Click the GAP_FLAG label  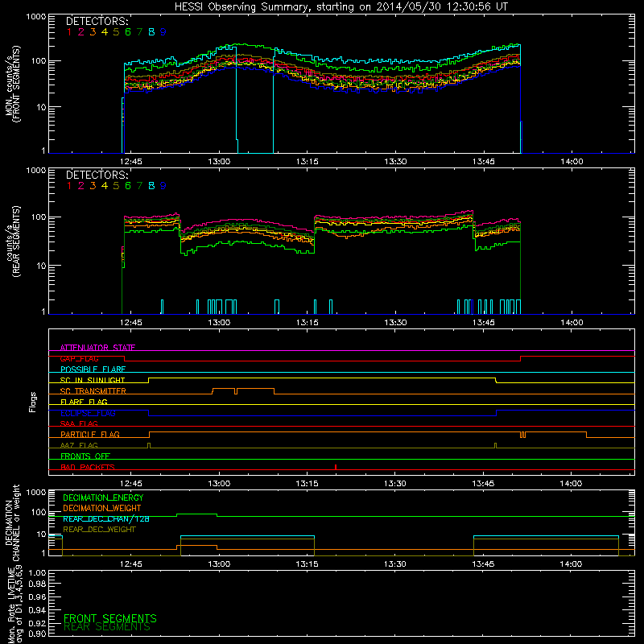[79, 358]
